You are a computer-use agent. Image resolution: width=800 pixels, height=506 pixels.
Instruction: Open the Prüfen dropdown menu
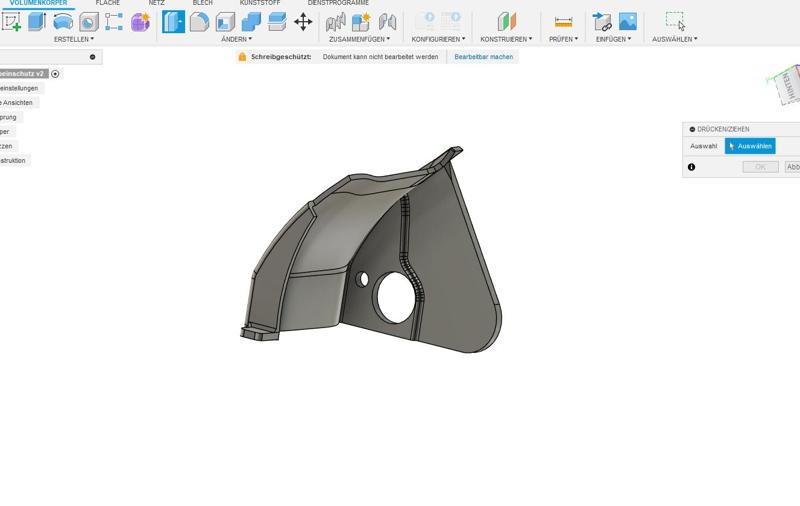click(x=563, y=39)
